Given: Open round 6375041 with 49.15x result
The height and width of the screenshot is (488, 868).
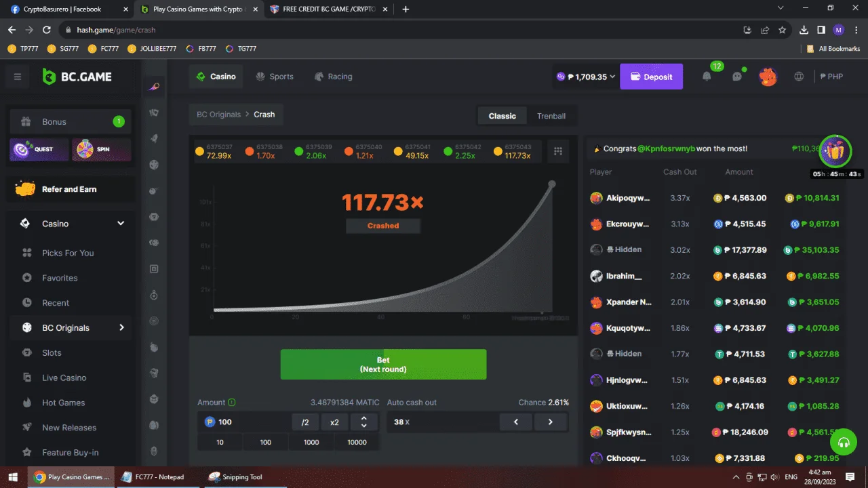Looking at the screenshot, I should 414,151.
